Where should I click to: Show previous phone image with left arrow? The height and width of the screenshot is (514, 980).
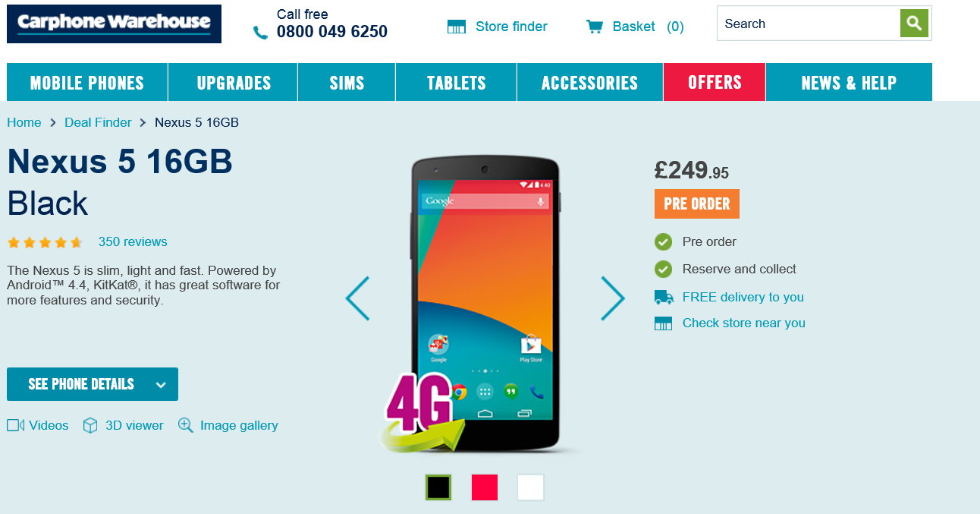[357, 298]
